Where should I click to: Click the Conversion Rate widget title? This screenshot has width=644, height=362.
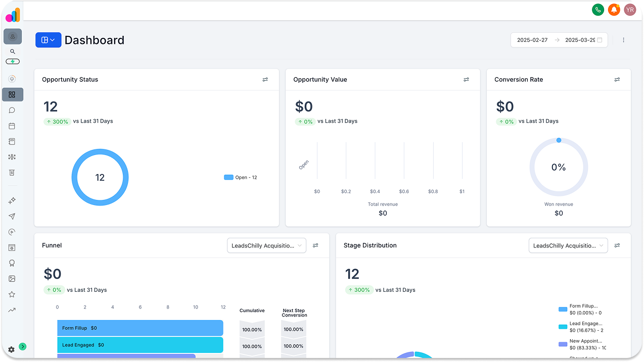coord(519,80)
